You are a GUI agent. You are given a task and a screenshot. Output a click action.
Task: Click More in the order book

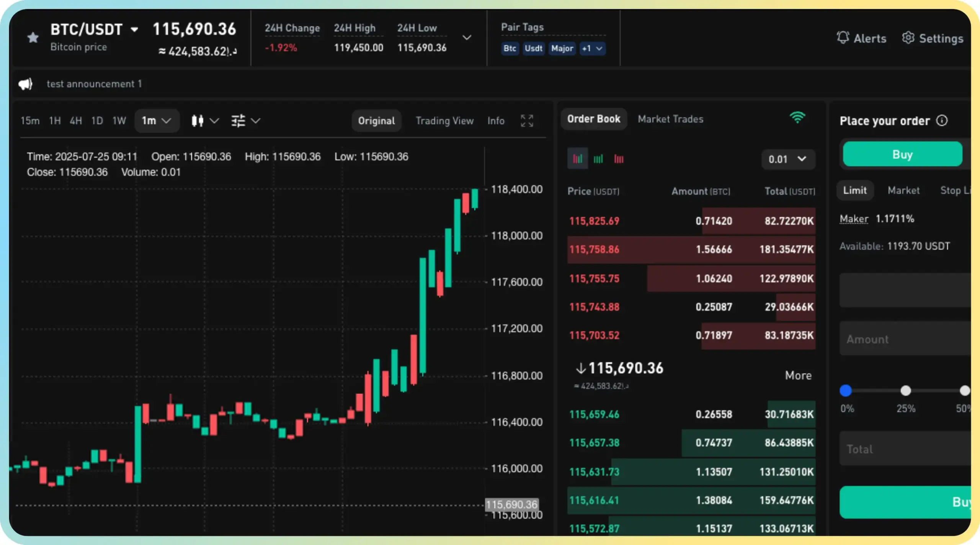pyautogui.click(x=798, y=375)
